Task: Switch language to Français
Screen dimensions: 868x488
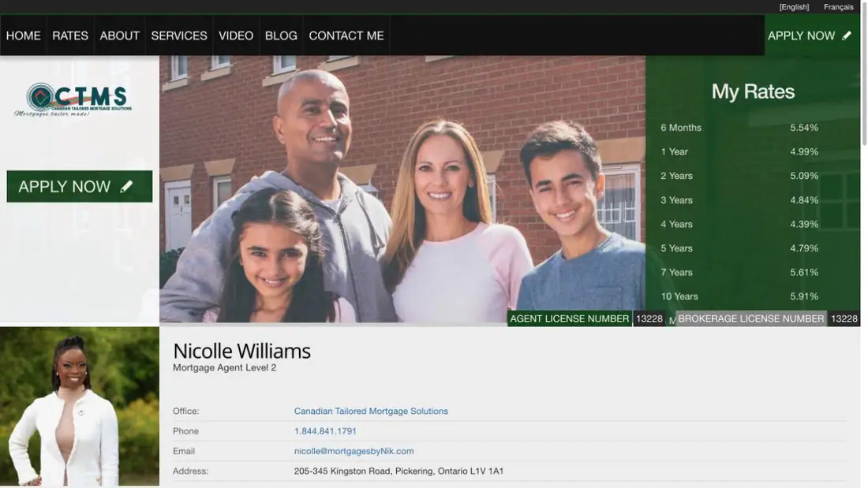Action: pyautogui.click(x=838, y=6)
